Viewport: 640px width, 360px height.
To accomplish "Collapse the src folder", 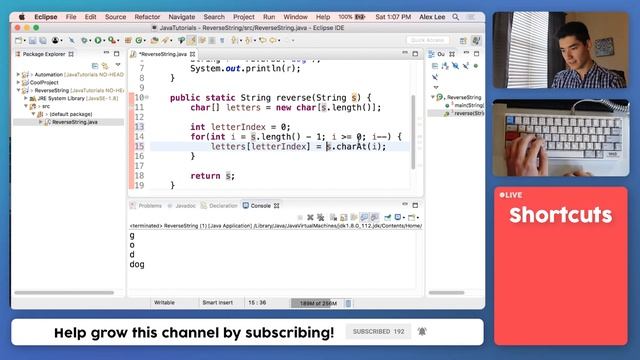I will pyautogui.click(x=26, y=106).
